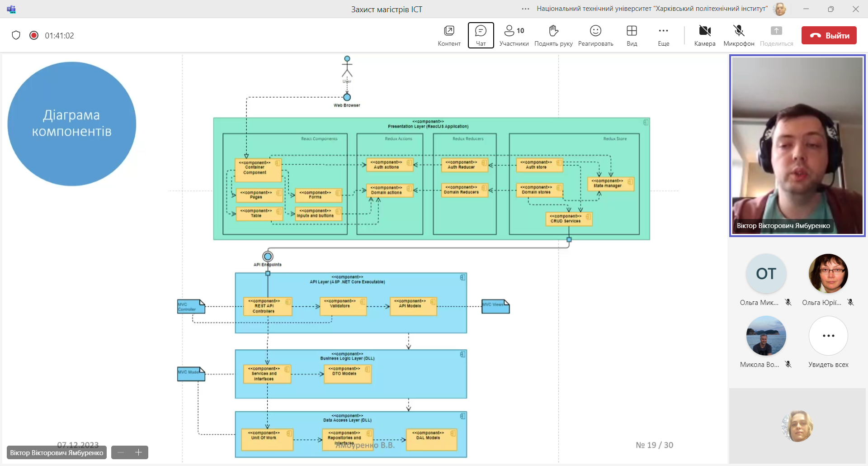Screen dimensions: 868x466
Task: Click the OT participant avatar
Action: [765, 274]
